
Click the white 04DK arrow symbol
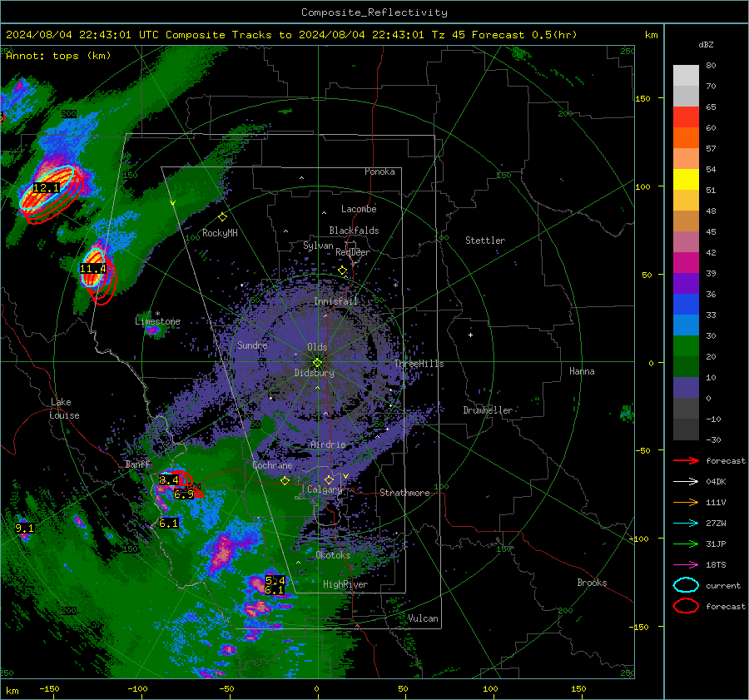[x=686, y=481]
